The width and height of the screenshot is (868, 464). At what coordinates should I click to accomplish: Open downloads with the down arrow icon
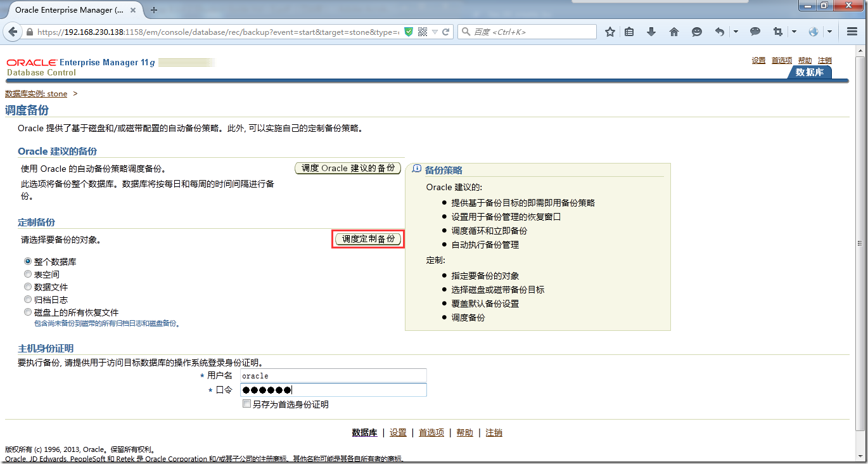[x=651, y=32]
